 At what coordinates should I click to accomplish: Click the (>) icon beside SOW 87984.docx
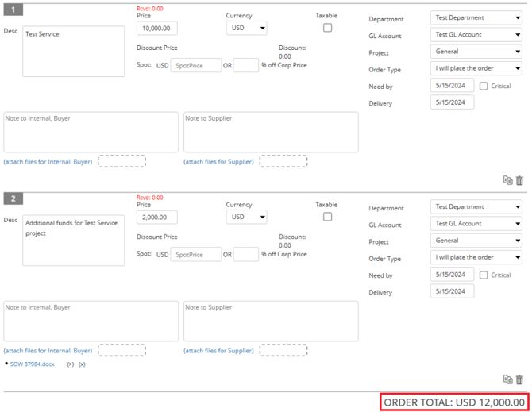point(71,364)
